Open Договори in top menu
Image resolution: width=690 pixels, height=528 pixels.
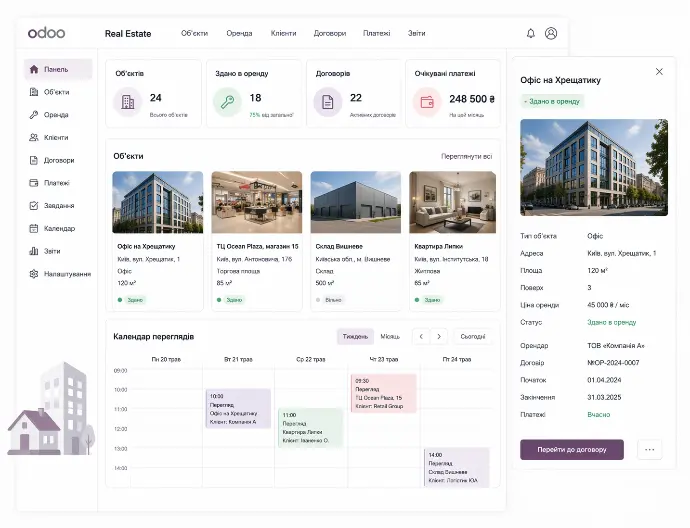330,33
